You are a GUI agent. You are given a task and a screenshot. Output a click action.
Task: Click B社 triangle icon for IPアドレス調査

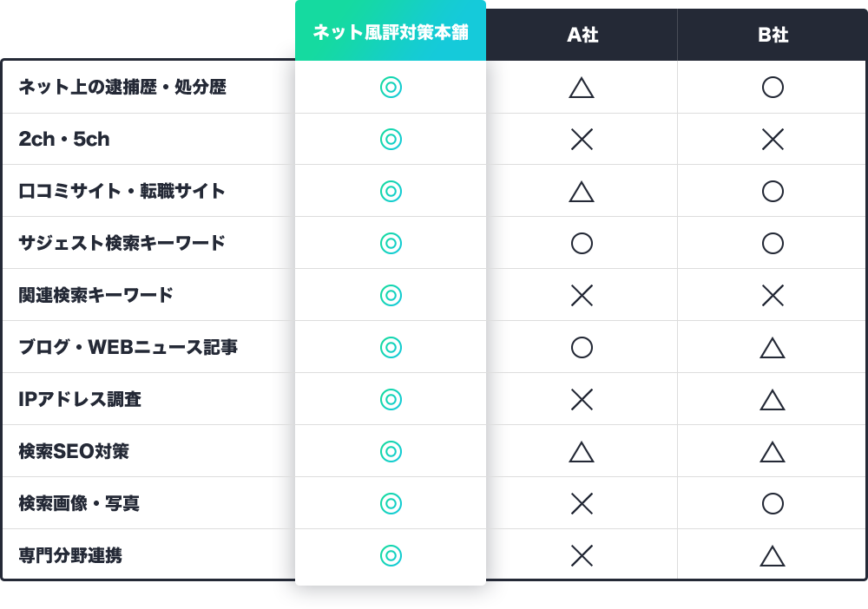(x=773, y=400)
